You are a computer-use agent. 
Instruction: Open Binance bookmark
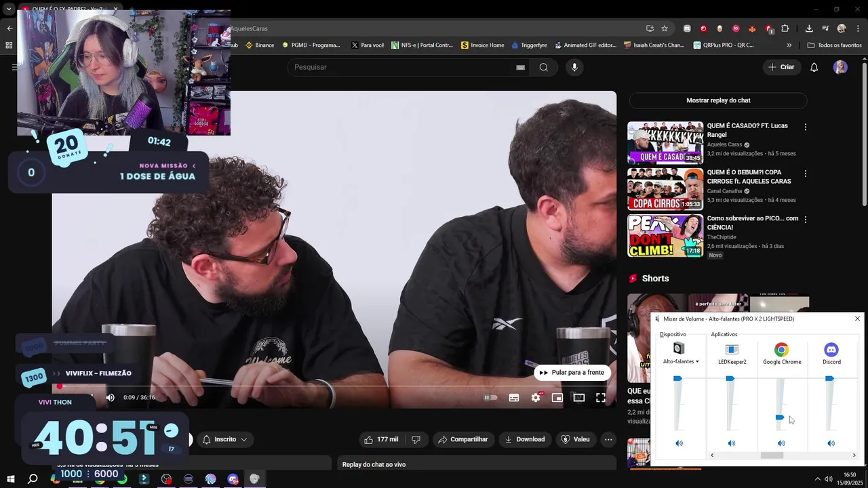click(x=260, y=45)
